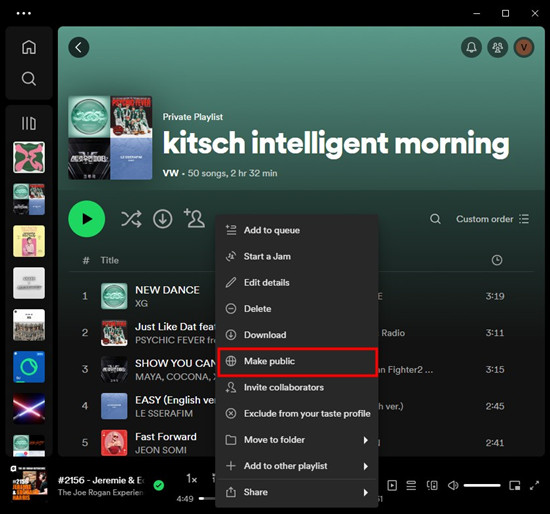
Task: Expand the Share submenu
Action: (x=297, y=492)
